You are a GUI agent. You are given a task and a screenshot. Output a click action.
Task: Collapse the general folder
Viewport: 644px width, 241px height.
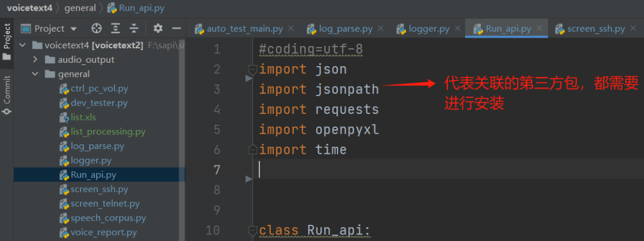[x=35, y=75]
